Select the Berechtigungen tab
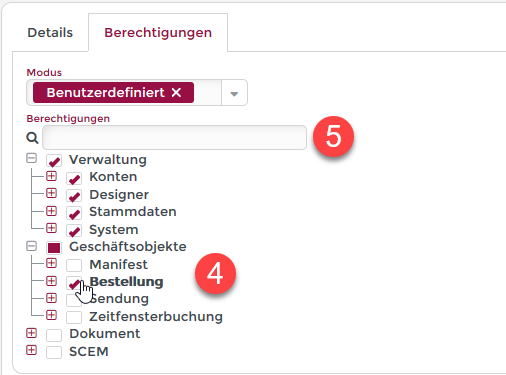The width and height of the screenshot is (506, 375). coord(158,33)
